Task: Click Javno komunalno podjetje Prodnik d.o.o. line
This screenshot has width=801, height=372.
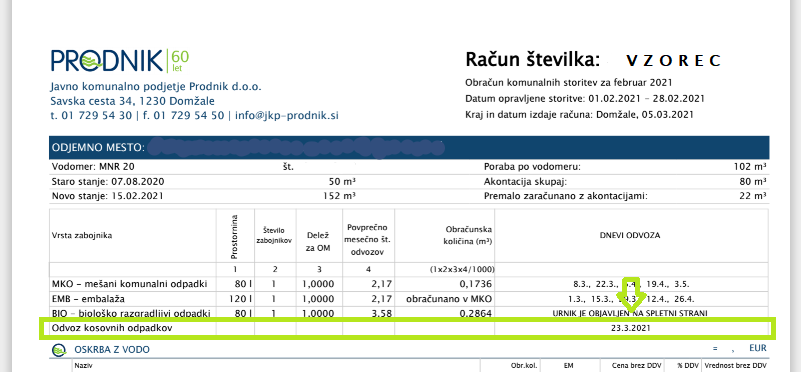Action: [x=156, y=86]
